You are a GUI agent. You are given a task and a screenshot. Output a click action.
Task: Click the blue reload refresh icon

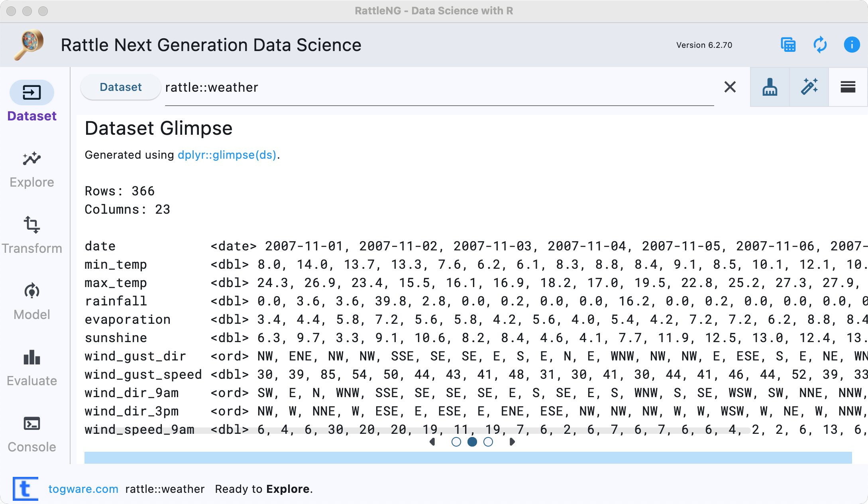(x=820, y=45)
